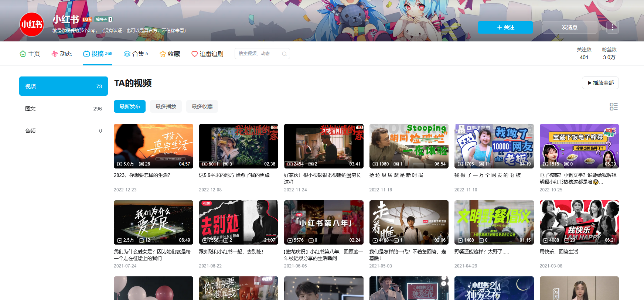Click the 酸酸子 fan badge
Screen dimensions: 644x300
coord(103,20)
